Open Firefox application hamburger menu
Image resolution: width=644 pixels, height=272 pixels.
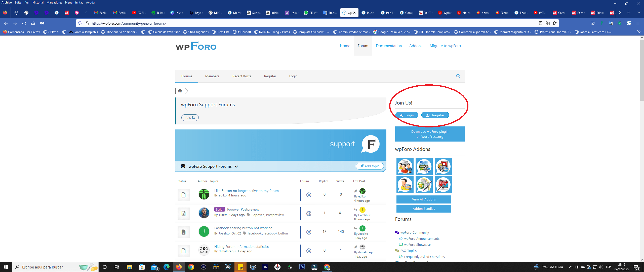[x=638, y=23]
